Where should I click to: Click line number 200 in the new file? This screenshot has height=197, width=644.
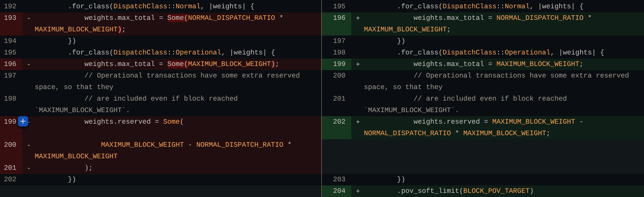click(x=339, y=76)
